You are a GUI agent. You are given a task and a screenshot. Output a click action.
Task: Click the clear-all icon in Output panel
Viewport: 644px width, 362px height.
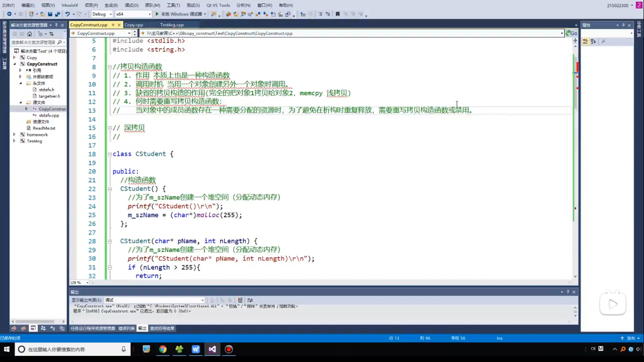click(240, 300)
